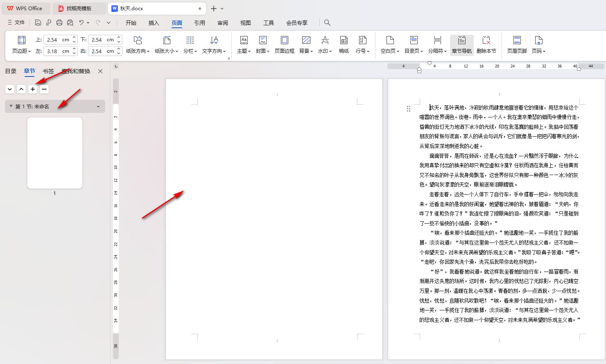The image size is (606, 364).
Task: Adjust the right margin stepper arrows
Action: [x=119, y=51]
